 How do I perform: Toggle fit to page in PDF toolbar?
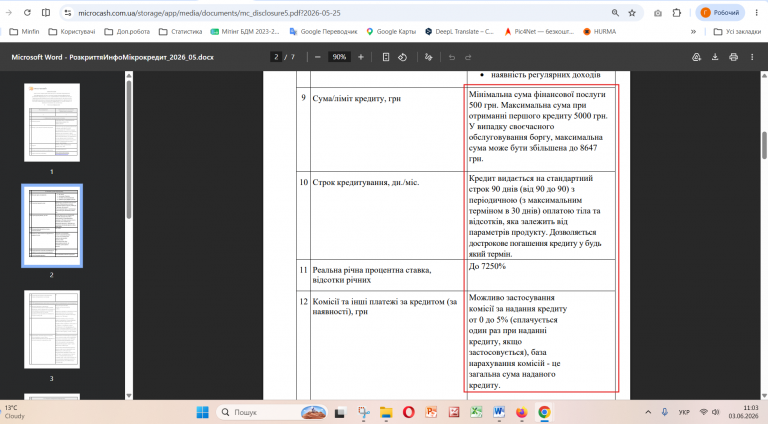click(x=385, y=57)
